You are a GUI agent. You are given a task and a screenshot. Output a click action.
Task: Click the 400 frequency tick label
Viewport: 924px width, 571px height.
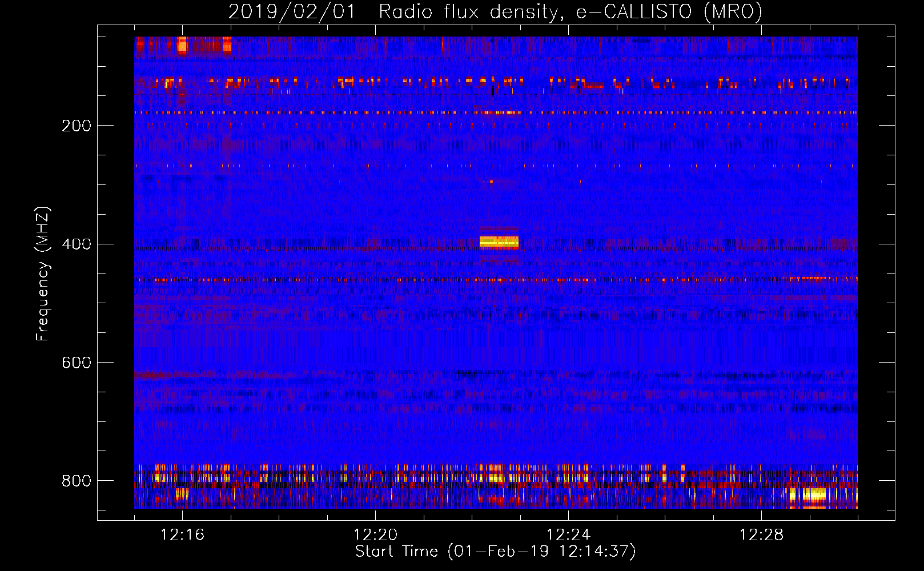pyautogui.click(x=77, y=244)
